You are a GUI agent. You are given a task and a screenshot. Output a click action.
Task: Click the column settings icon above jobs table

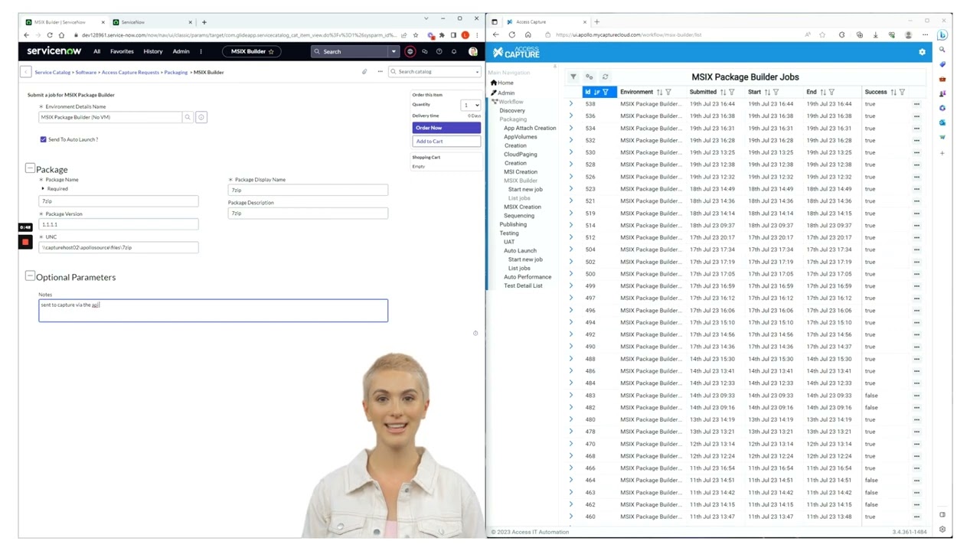pyautogui.click(x=589, y=77)
